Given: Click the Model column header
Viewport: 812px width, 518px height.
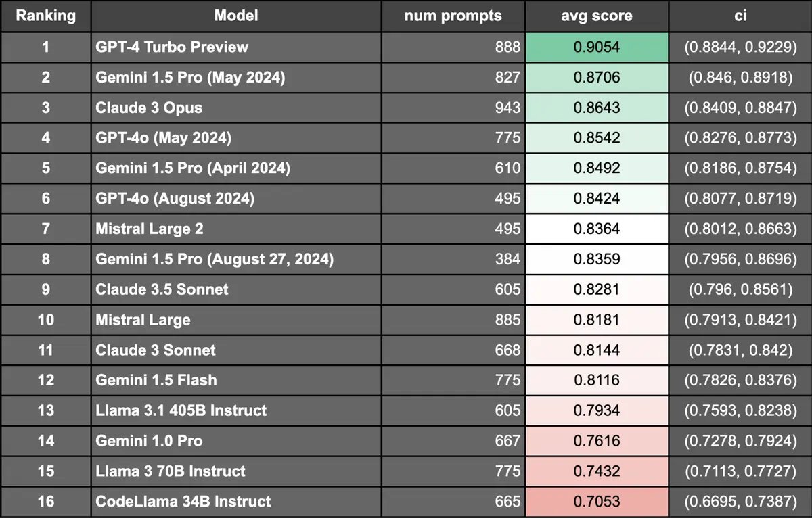Looking at the screenshot, I should pos(236,16).
